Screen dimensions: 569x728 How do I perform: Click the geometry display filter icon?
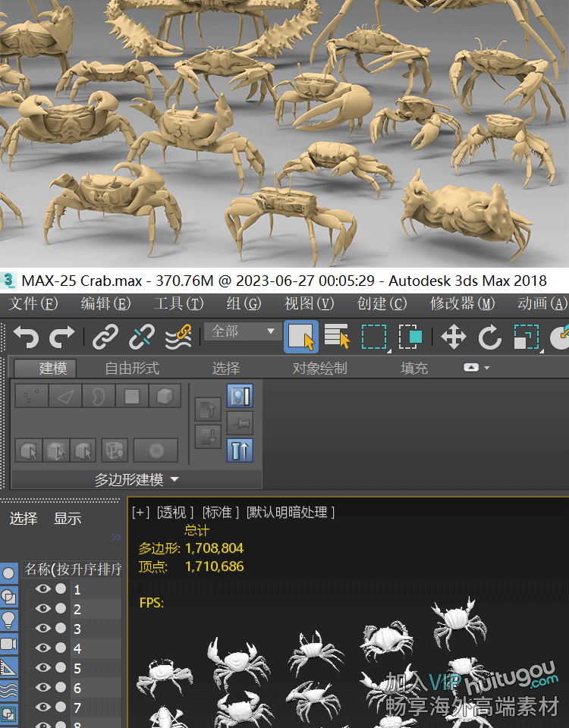click(x=9, y=573)
